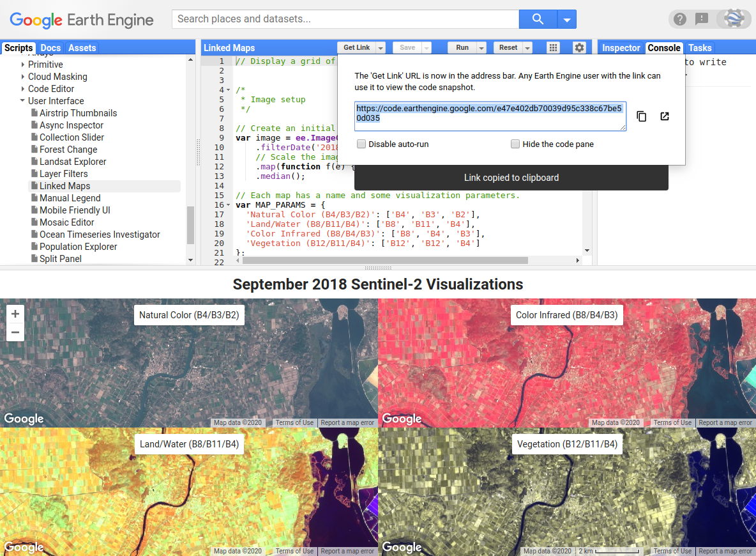The width and height of the screenshot is (756, 556).
Task: Click the Help question mark icon
Action: pyautogui.click(x=679, y=19)
